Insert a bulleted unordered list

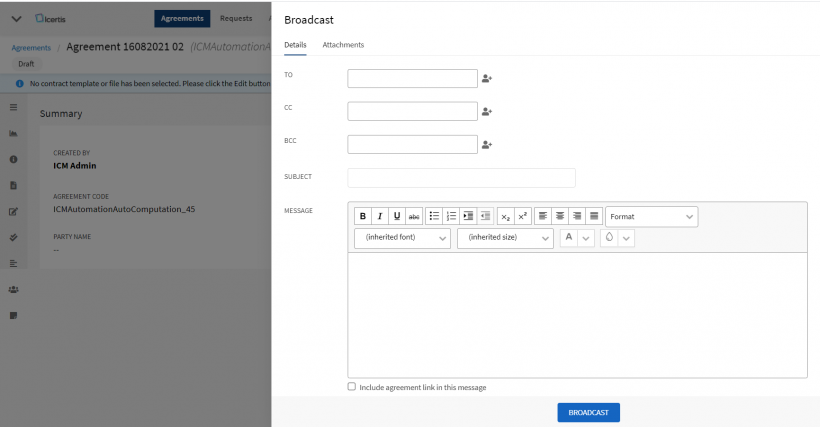(434, 216)
